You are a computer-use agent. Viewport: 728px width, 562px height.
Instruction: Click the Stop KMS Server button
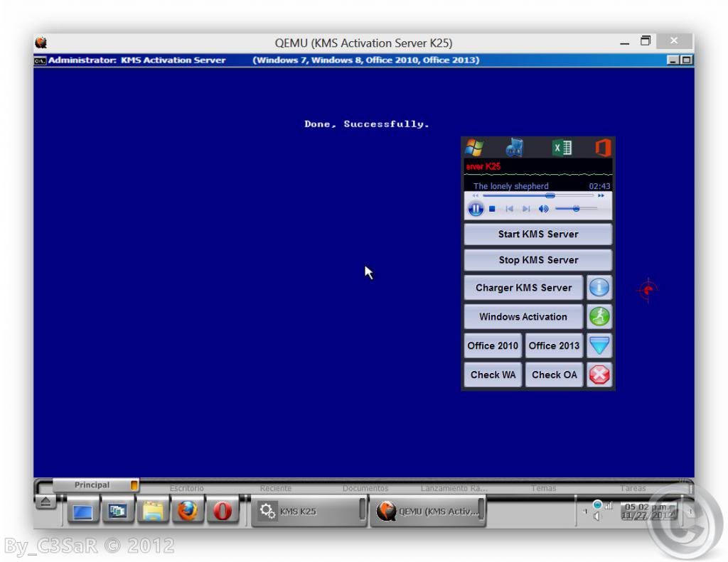538,260
